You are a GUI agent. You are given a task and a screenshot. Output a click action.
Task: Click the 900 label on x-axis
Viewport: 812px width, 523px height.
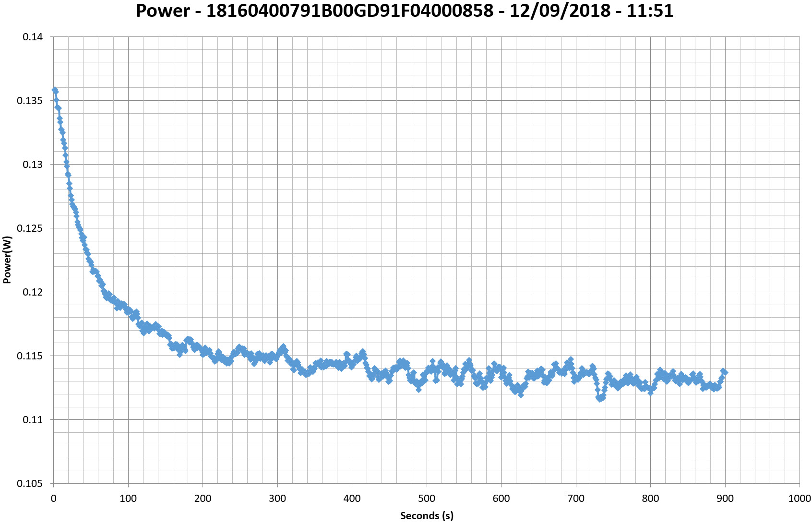725,499
